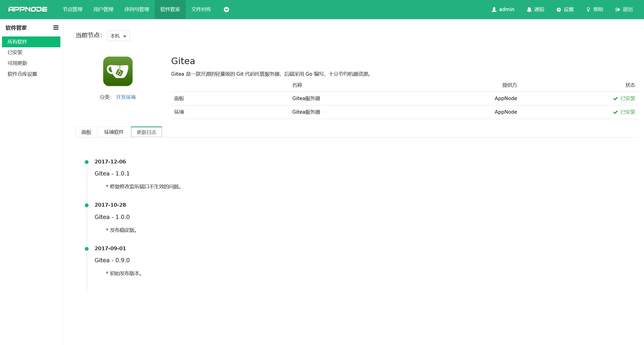Image resolution: width=644 pixels, height=345 pixels.
Task: Click 已安装 status in the 环境 row
Action: (x=628, y=112)
